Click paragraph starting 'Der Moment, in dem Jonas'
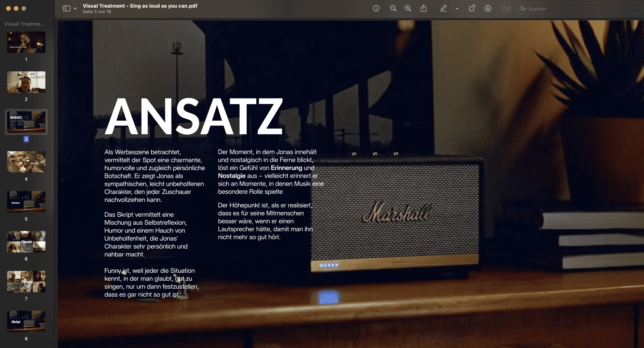Screen dimensions: 644x348 click(x=271, y=172)
